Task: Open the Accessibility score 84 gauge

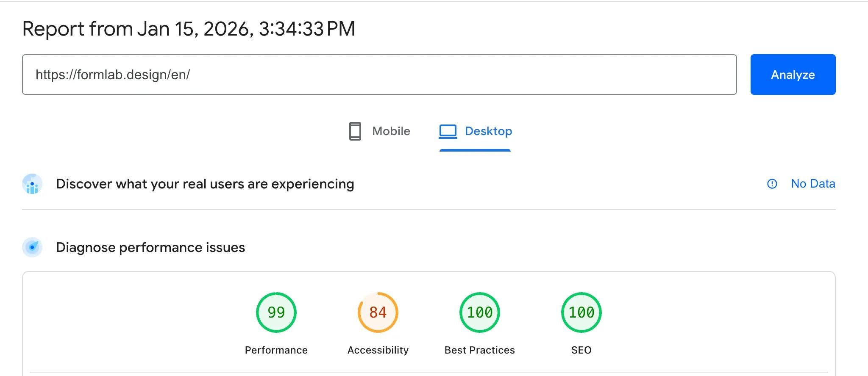Action: [x=378, y=312]
